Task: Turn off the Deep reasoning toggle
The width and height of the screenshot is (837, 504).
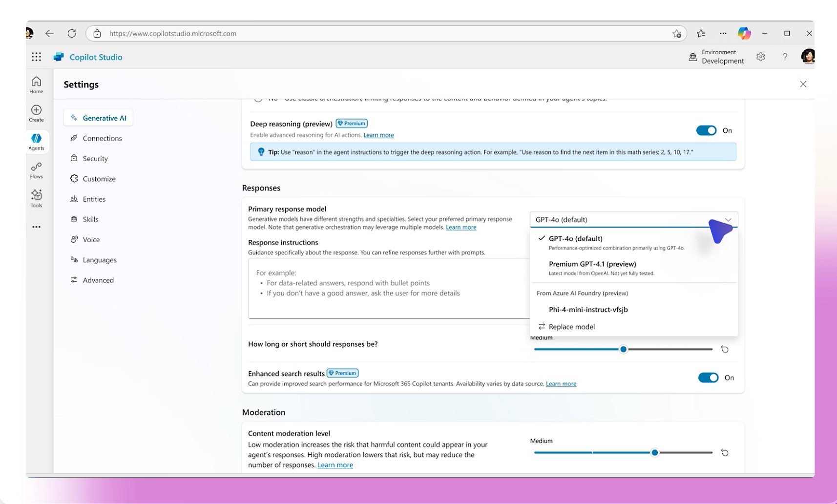Action: (706, 130)
